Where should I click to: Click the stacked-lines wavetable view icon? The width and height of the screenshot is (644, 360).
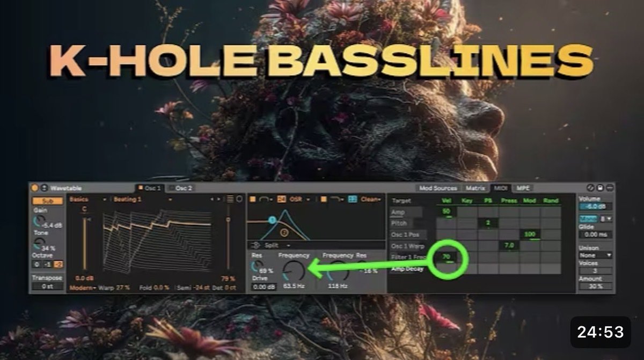(230, 199)
